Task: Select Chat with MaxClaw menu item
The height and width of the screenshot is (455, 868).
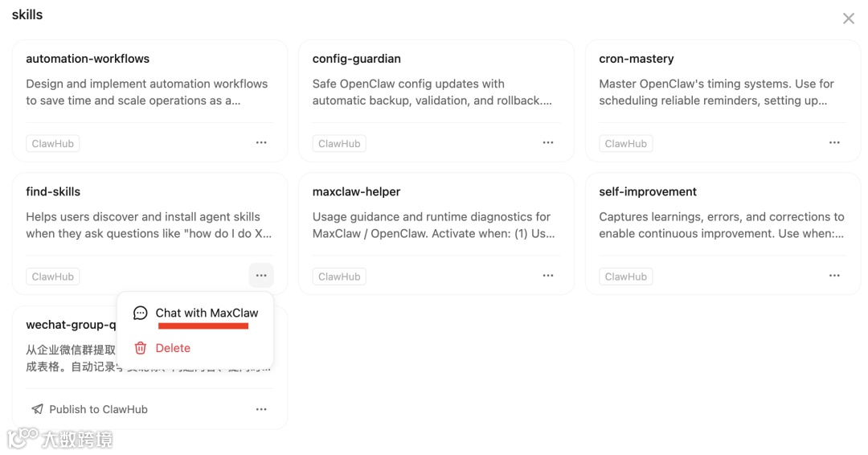Action: [x=207, y=313]
